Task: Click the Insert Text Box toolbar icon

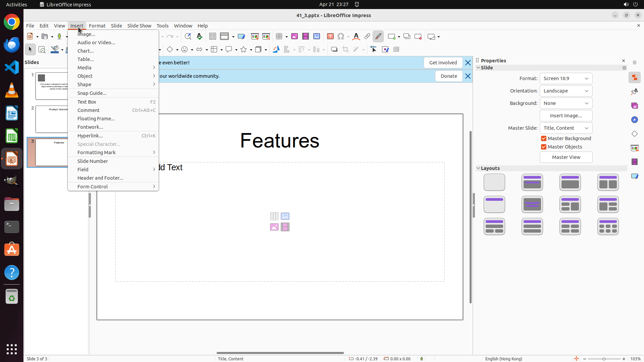Action: (330, 37)
